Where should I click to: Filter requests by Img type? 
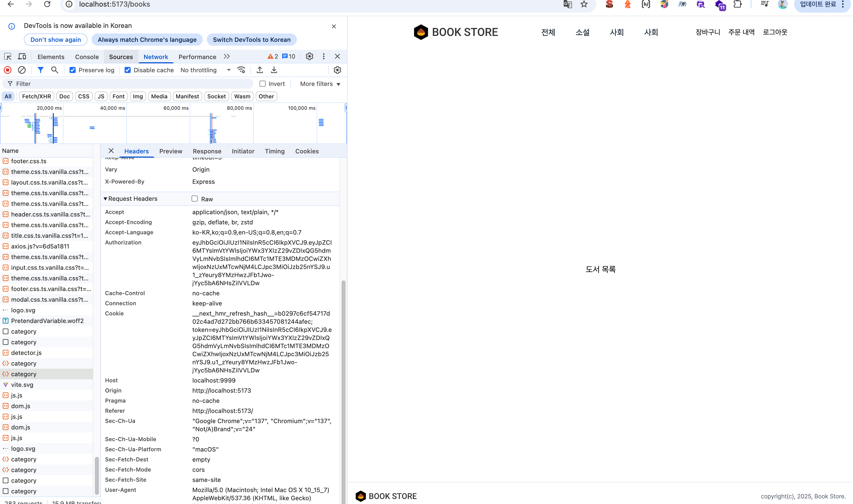138,96
